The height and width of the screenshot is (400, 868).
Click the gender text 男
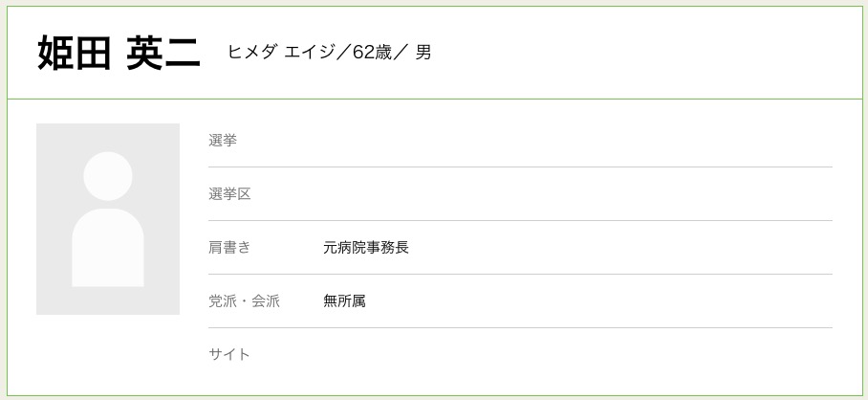click(x=423, y=53)
